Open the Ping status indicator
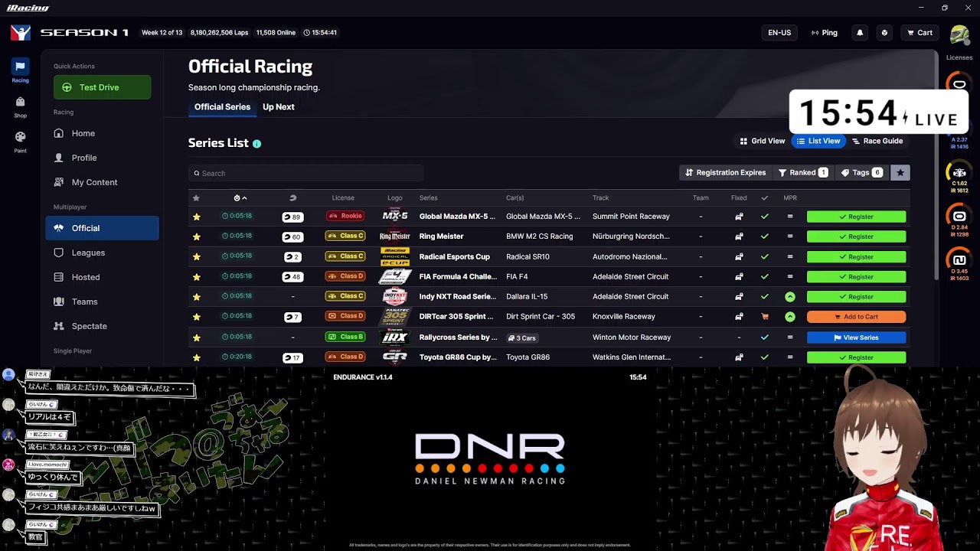Image resolution: width=980 pixels, height=551 pixels. [824, 33]
